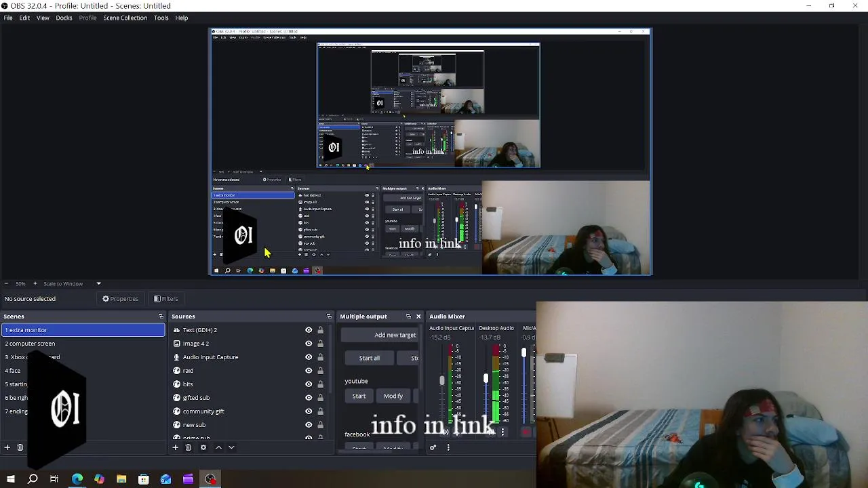This screenshot has height=488, width=868.
Task: Open Windows taskbar search
Action: click(33, 479)
